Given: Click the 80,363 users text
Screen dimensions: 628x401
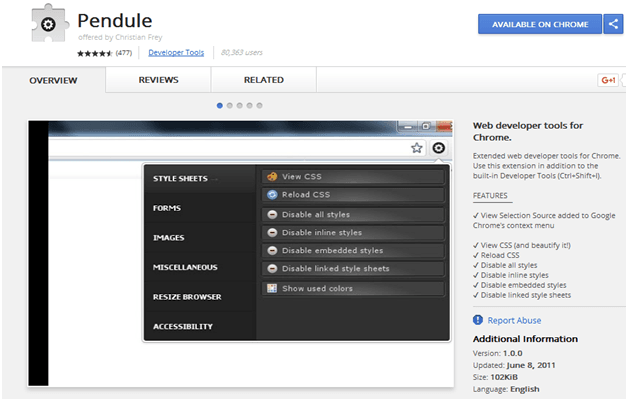Looking at the screenshot, I should click(x=242, y=52).
